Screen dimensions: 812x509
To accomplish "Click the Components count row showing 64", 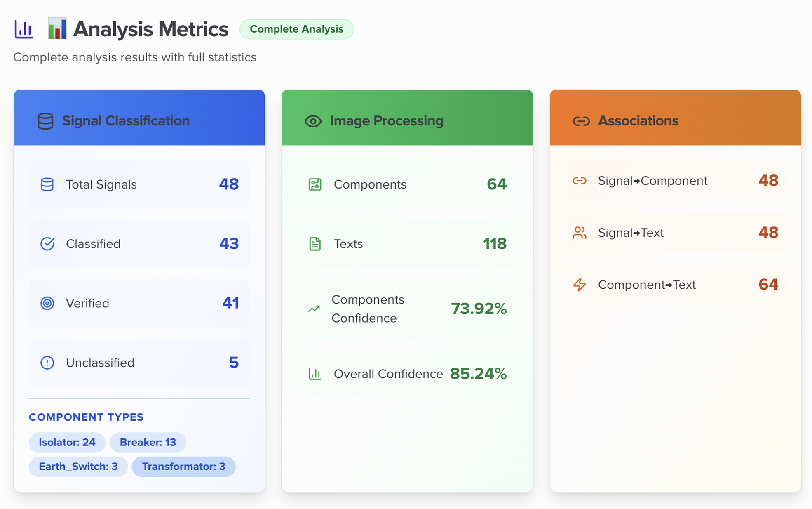I will point(407,184).
